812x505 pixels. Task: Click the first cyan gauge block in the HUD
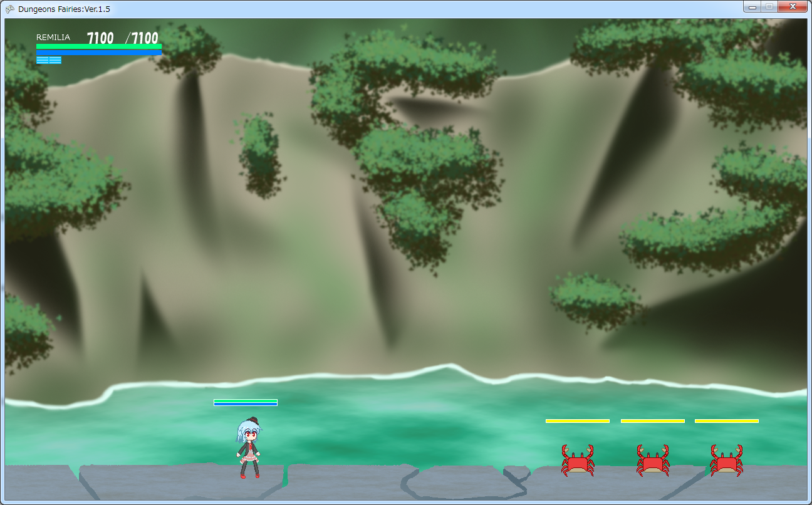tap(42, 60)
